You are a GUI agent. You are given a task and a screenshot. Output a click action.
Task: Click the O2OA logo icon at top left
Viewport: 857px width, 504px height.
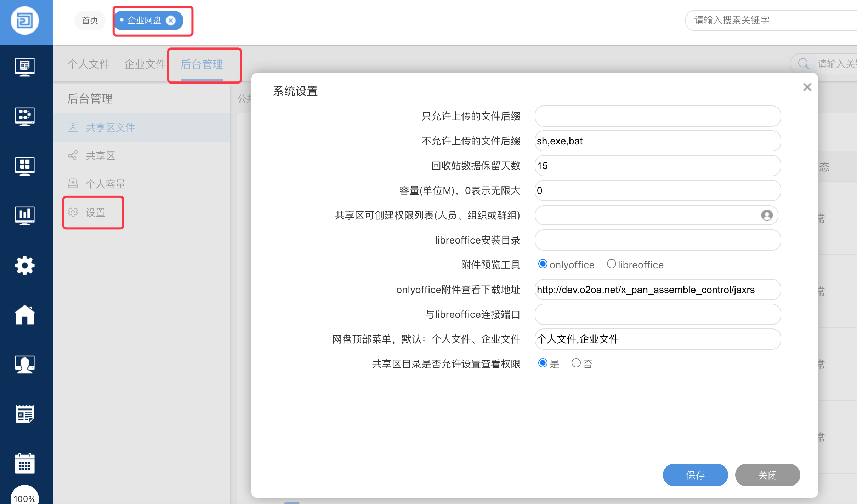click(24, 21)
